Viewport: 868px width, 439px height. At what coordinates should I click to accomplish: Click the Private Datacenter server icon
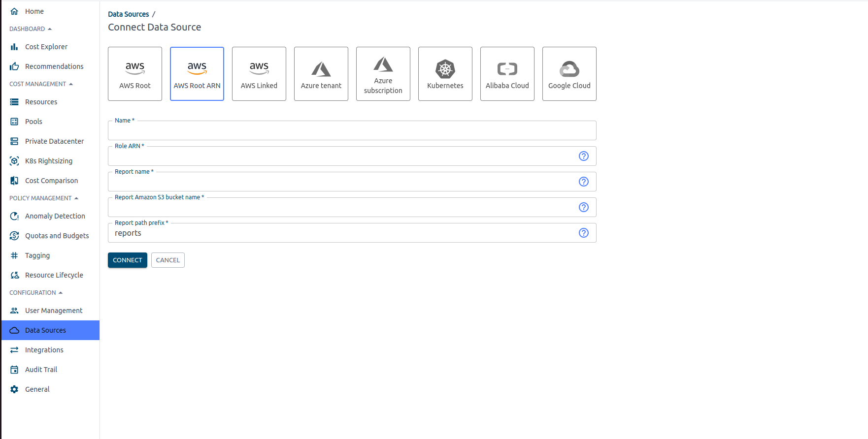coord(14,141)
